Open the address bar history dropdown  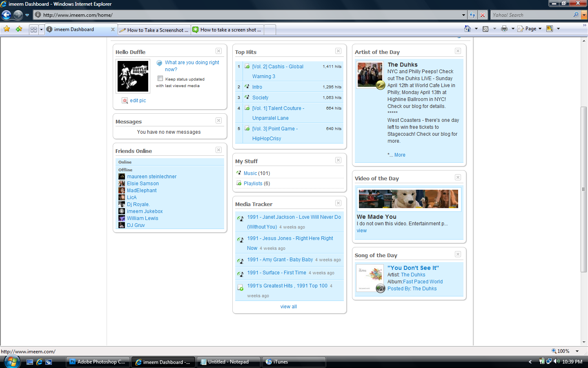pos(463,15)
